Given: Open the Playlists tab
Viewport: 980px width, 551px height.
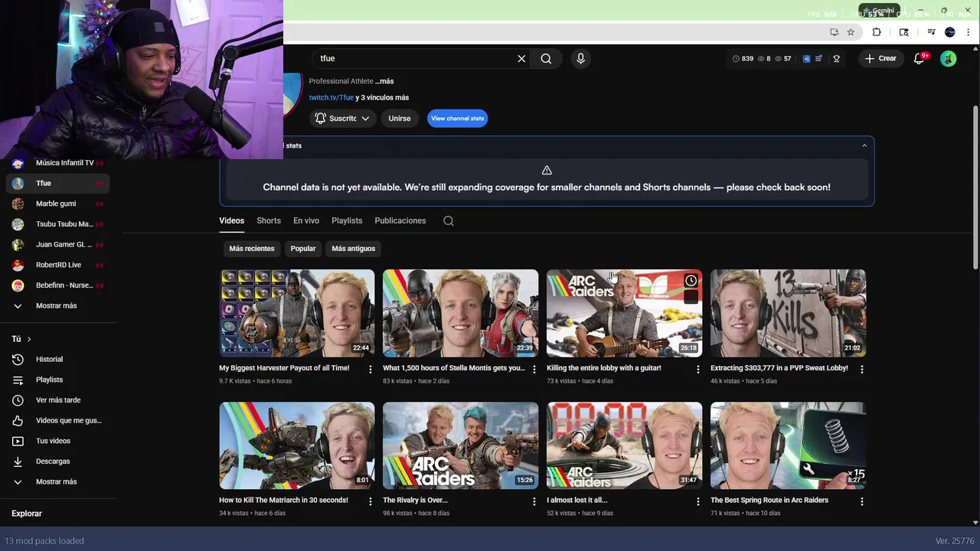Looking at the screenshot, I should pos(347,220).
